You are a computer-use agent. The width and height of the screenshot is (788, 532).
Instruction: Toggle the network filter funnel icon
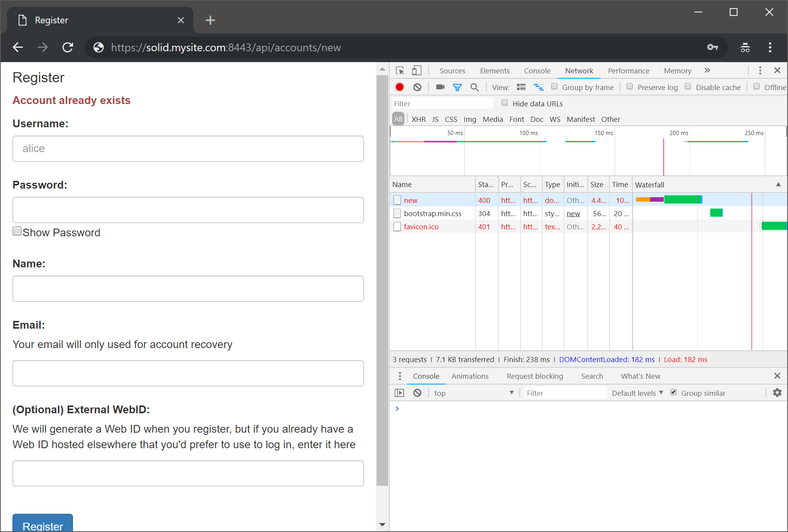(457, 87)
